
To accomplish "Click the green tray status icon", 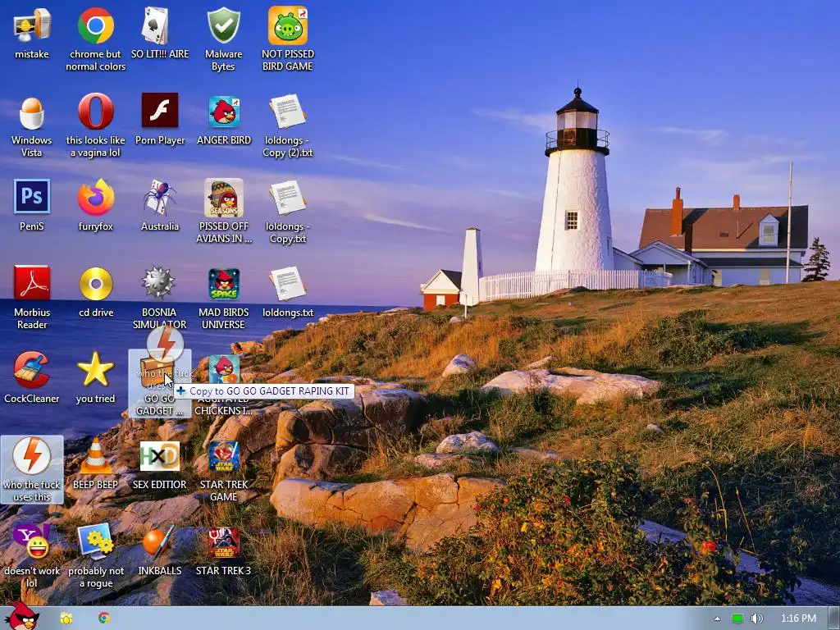I will 737,619.
